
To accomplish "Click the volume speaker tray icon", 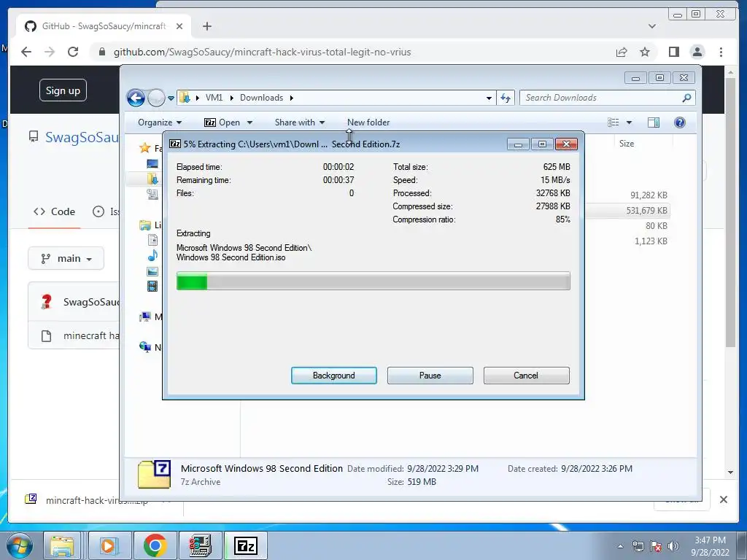I will [x=673, y=546].
